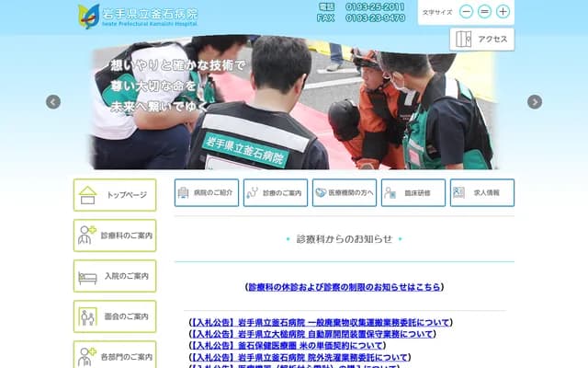Open 医療機関の方へ tab
The image size is (588, 368).
click(x=345, y=192)
